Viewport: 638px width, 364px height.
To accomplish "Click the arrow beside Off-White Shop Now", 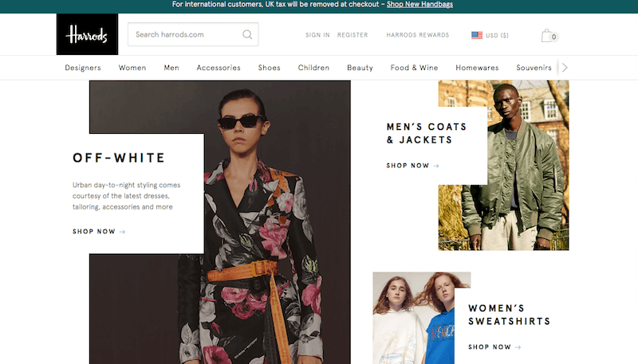I will click(123, 232).
